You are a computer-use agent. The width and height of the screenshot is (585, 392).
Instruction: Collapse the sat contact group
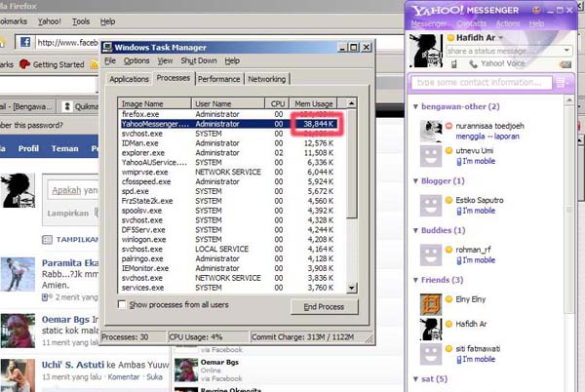click(415, 379)
